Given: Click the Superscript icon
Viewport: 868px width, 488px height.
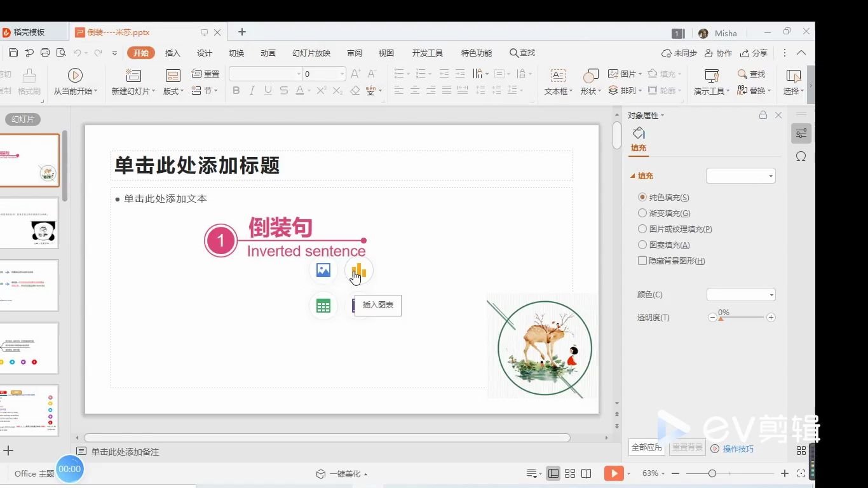Looking at the screenshot, I should tap(322, 91).
